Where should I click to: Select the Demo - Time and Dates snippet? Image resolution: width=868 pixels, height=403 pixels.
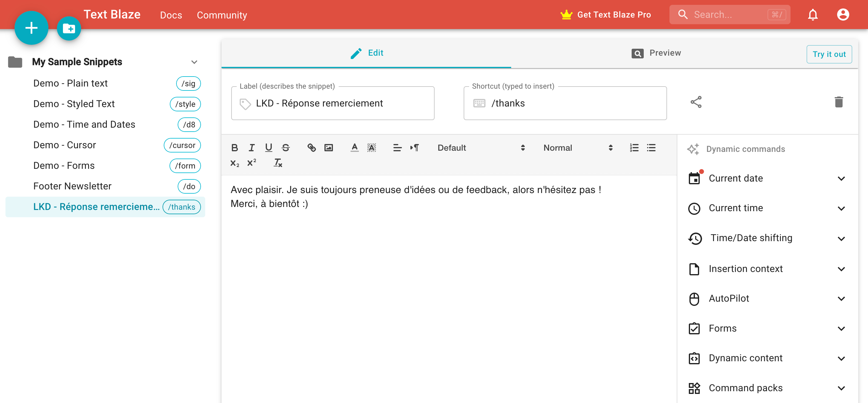(105, 124)
